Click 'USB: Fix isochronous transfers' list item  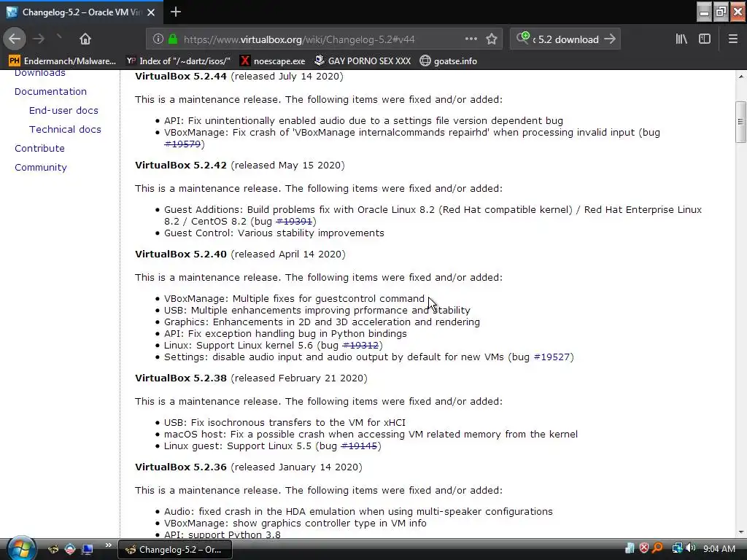pyautogui.click(x=285, y=423)
